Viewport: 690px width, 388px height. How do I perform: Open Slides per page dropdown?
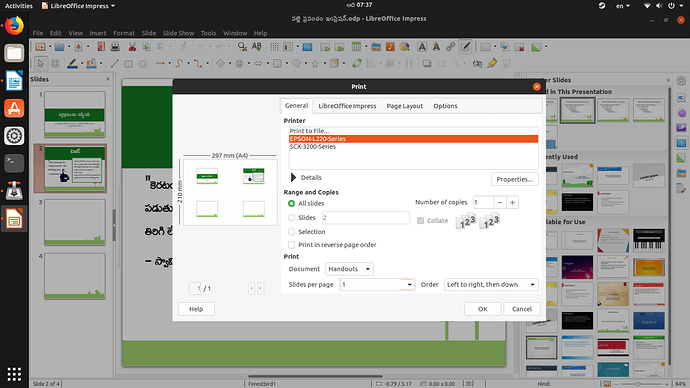point(377,285)
